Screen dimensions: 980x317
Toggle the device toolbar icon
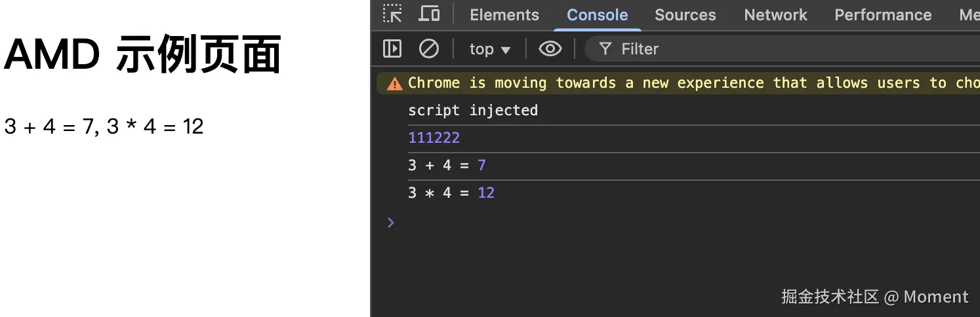point(430,14)
